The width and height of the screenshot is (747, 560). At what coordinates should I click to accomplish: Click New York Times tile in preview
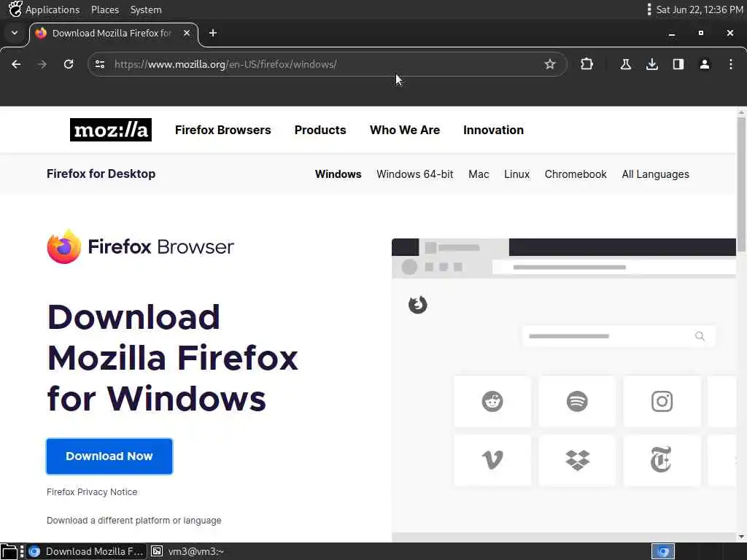click(x=662, y=460)
